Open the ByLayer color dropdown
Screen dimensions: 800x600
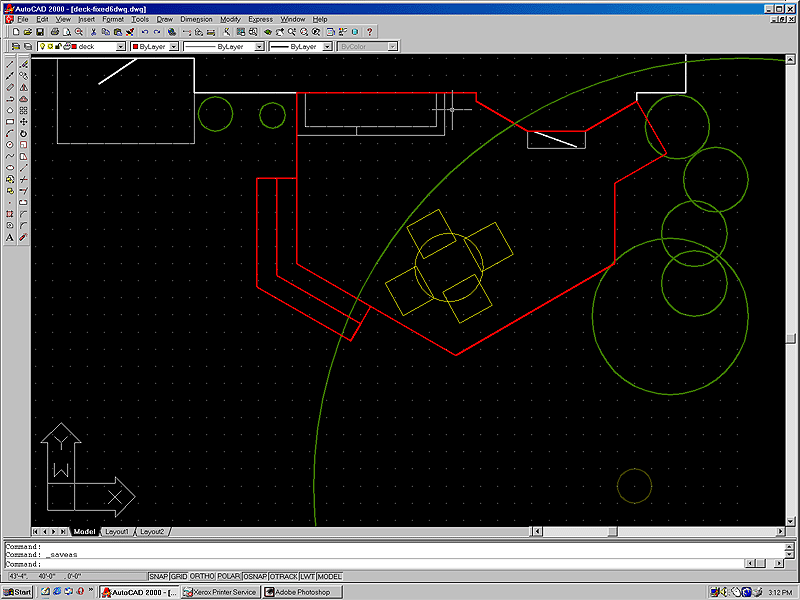point(173,46)
